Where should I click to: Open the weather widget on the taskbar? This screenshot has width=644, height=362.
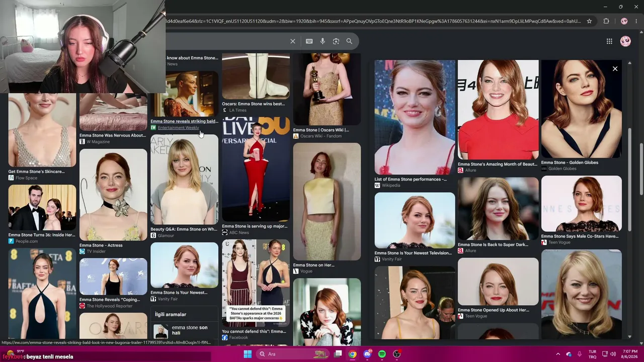[15, 354]
